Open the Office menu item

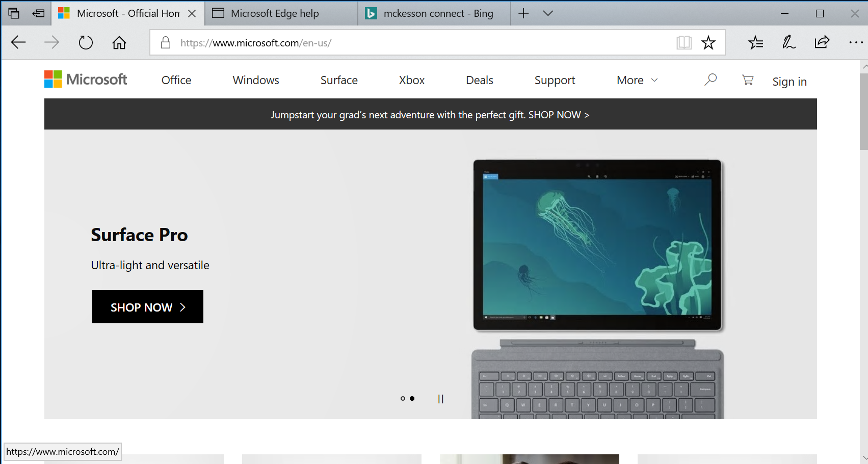pos(176,80)
